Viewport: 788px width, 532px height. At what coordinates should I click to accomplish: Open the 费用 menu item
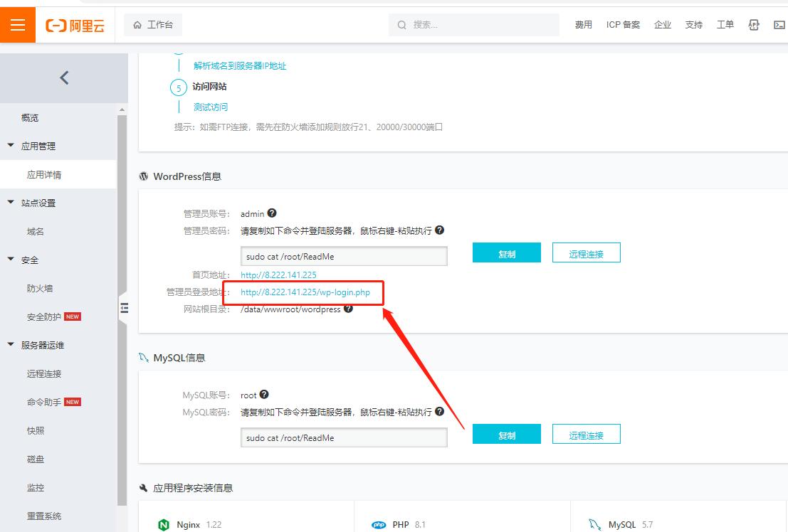(583, 24)
